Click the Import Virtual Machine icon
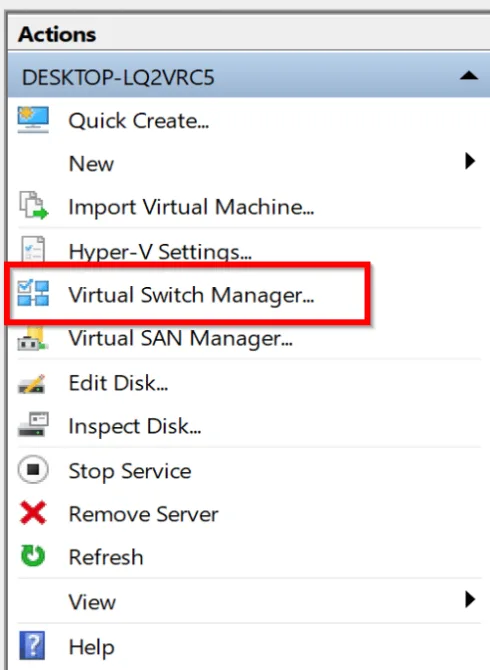This screenshot has width=490, height=670. 33,206
